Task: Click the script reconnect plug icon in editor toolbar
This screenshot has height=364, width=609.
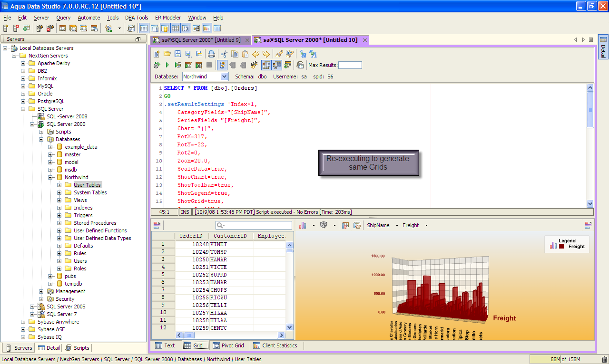Action: point(254,65)
